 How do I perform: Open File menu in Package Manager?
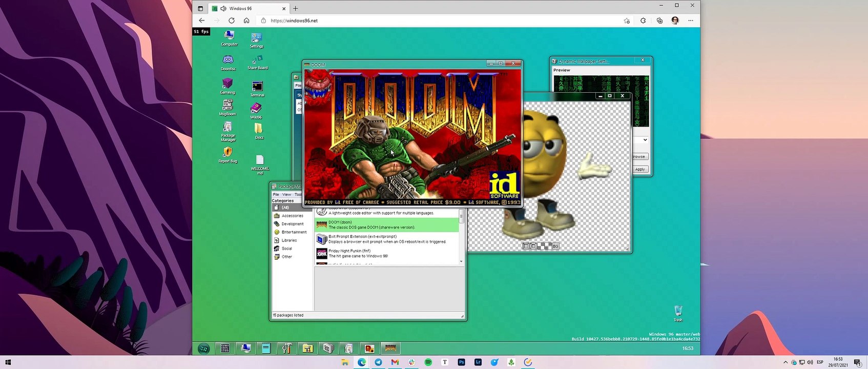276,194
